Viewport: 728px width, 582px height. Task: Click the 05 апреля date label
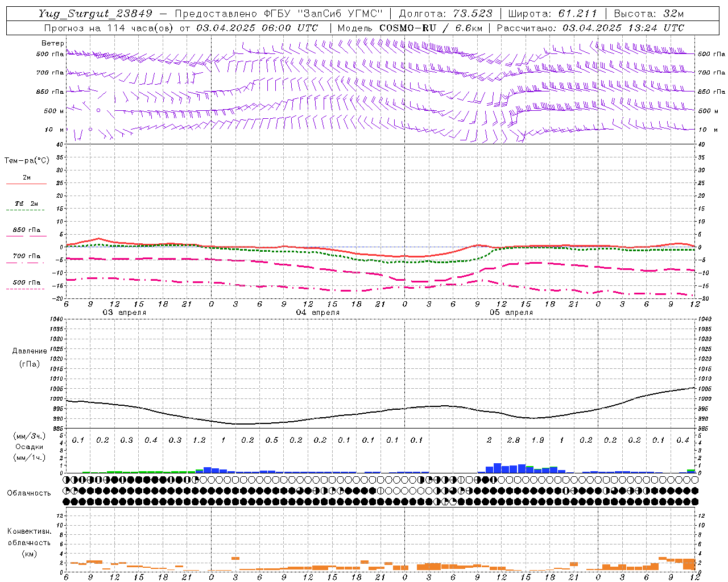tap(511, 313)
